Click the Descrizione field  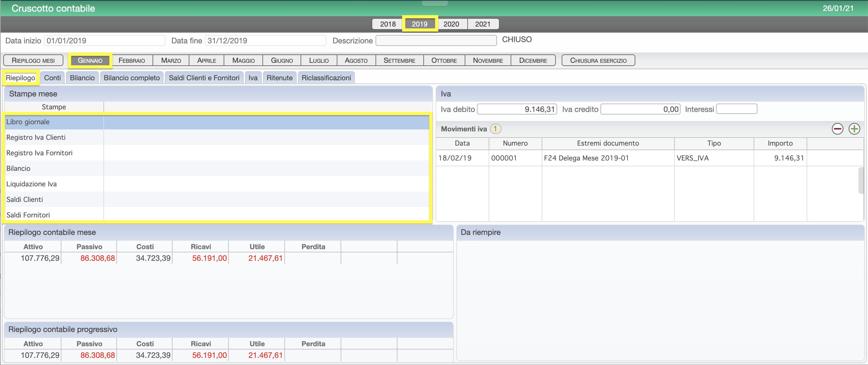click(x=436, y=41)
